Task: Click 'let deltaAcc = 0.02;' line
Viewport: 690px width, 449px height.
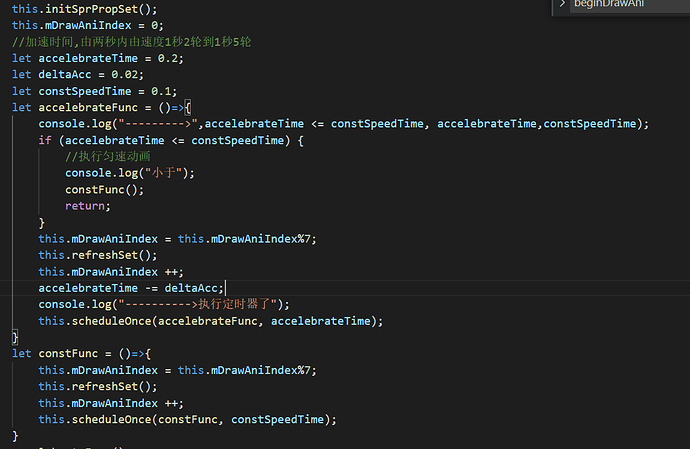Action: coord(78,74)
